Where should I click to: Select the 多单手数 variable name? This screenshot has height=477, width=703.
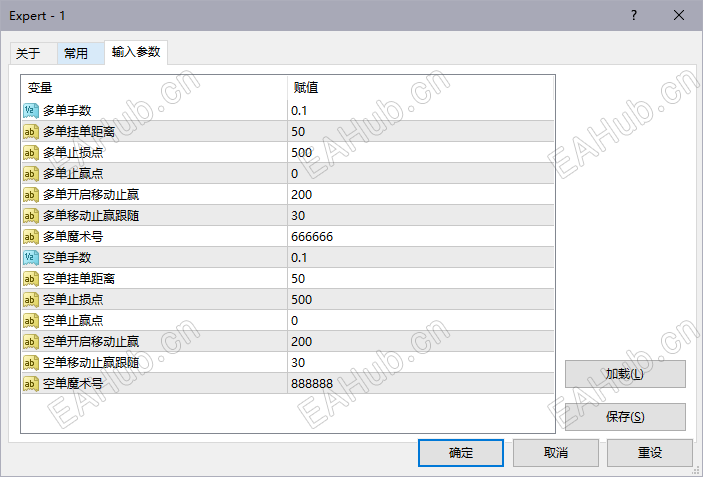point(67,111)
